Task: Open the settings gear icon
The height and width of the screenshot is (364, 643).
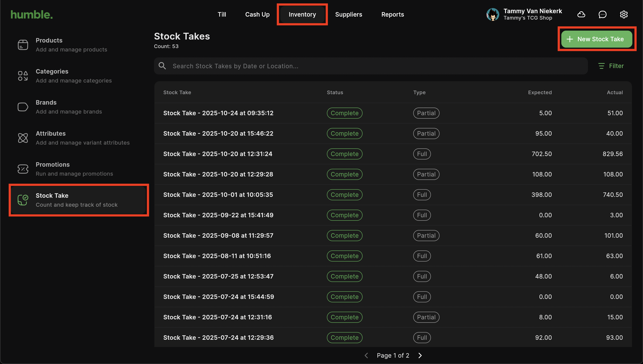Action: (x=623, y=14)
